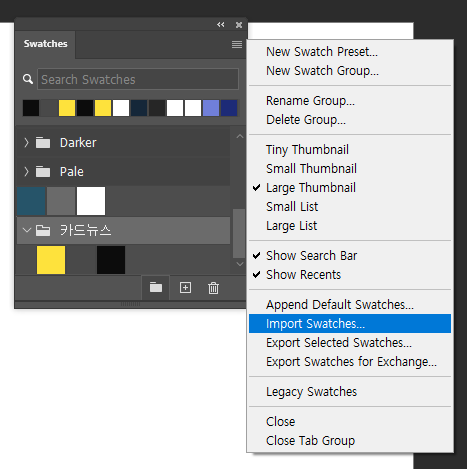Pick the first yellow recent swatch
Image resolution: width=467 pixels, height=469 pixels.
(67, 108)
